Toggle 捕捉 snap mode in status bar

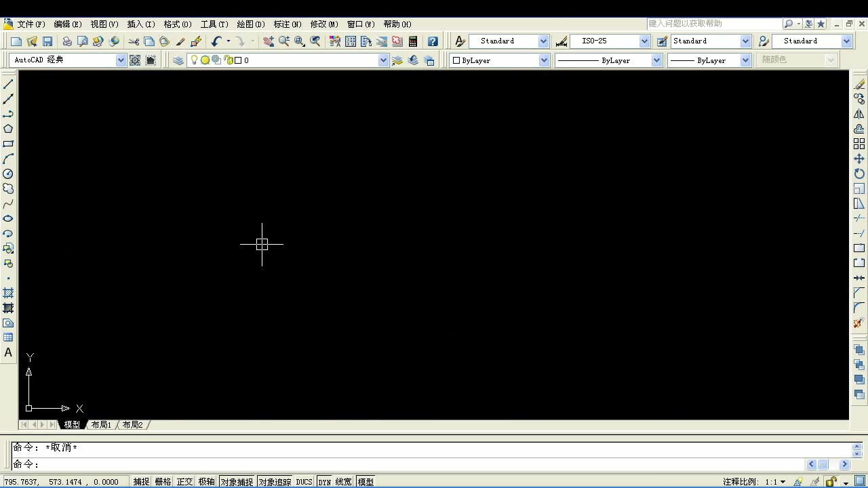point(141,482)
